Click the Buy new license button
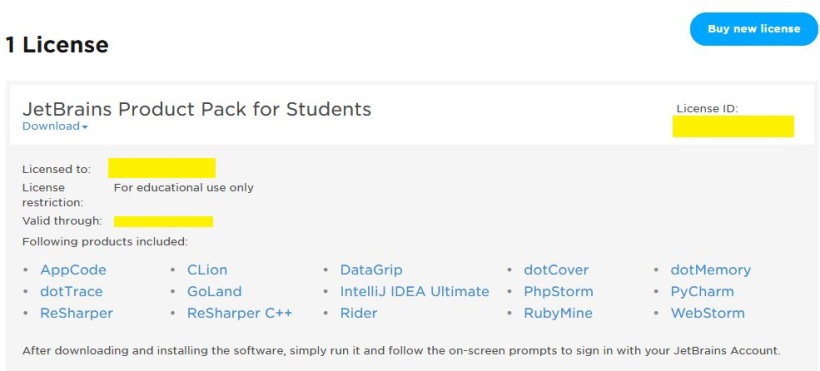This screenshot has height=371, width=820. coord(754,29)
